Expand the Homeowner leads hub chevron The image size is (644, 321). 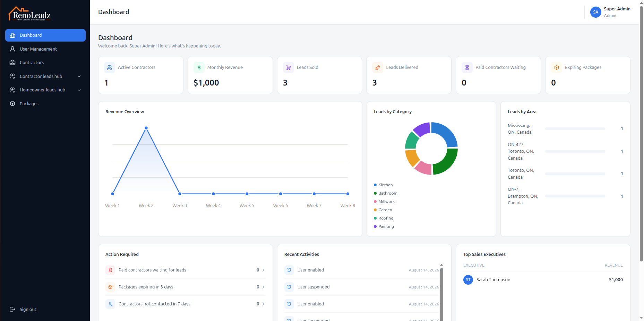click(x=79, y=90)
